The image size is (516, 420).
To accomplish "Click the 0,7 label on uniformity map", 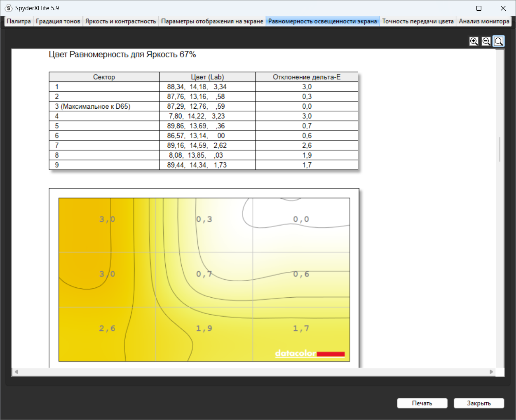I will pyautogui.click(x=204, y=274).
